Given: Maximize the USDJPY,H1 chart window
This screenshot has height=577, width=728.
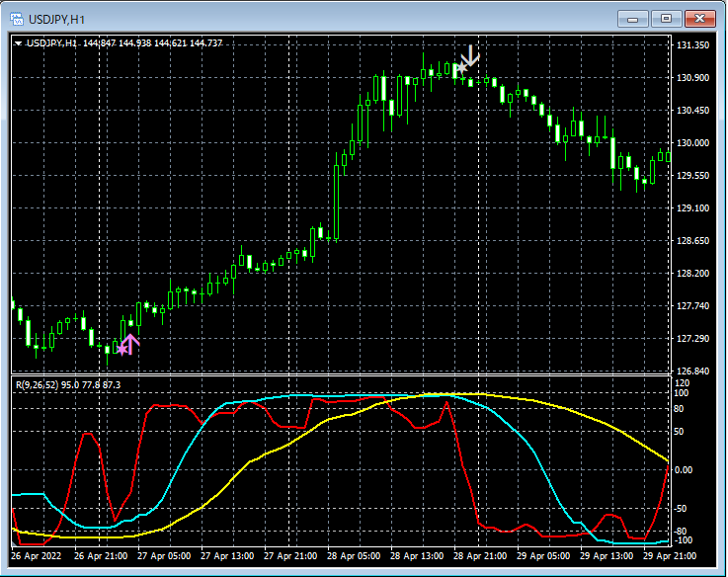Looking at the screenshot, I should [666, 19].
